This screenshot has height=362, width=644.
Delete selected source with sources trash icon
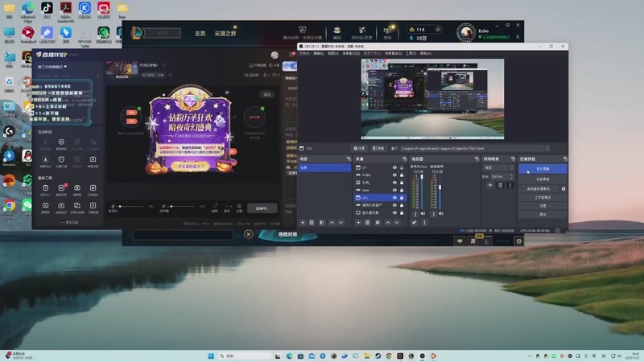(368, 223)
